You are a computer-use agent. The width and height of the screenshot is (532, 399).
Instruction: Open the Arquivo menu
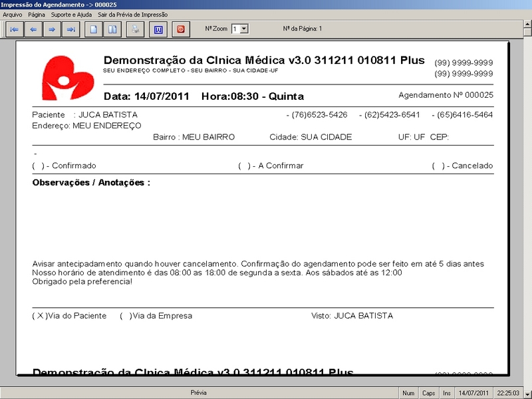pyautogui.click(x=13, y=15)
